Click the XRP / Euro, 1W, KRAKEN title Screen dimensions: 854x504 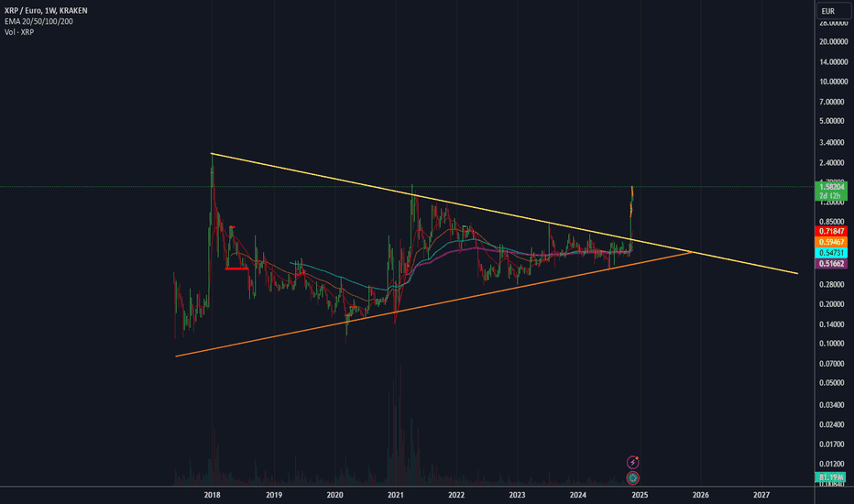click(x=46, y=10)
